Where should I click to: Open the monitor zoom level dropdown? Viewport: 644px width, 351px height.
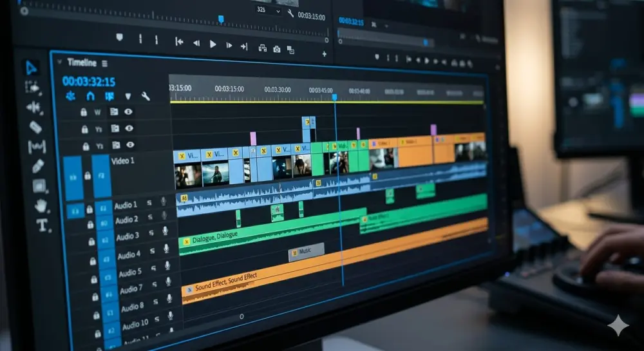[269, 10]
